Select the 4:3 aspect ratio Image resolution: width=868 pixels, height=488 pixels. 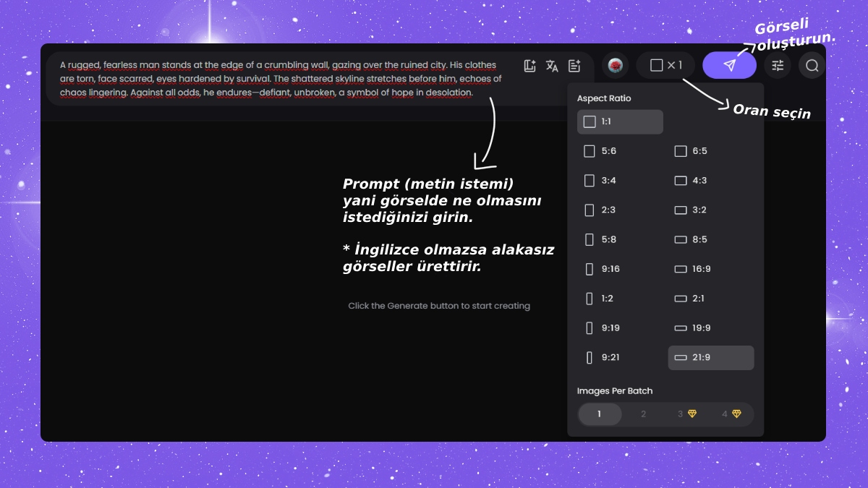click(x=710, y=181)
